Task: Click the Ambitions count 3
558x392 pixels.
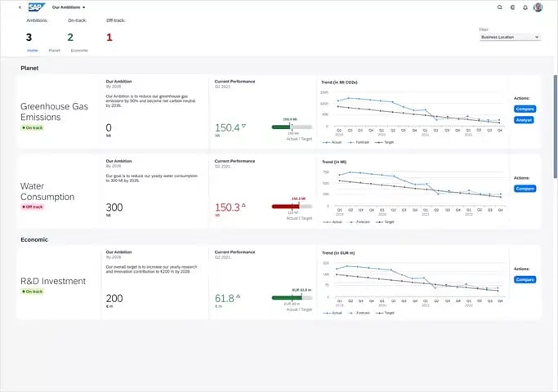Action: [29, 38]
